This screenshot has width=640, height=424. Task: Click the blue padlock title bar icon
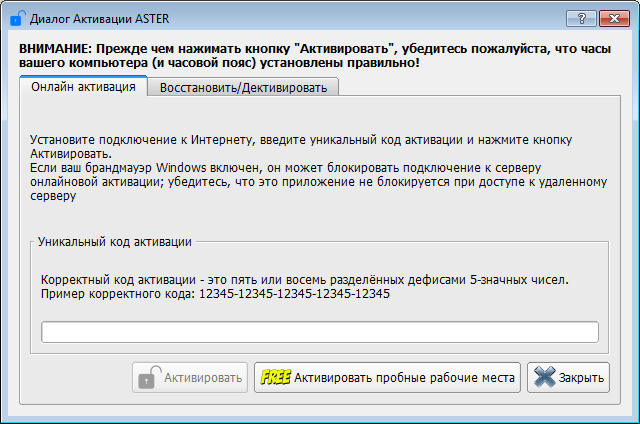point(18,18)
